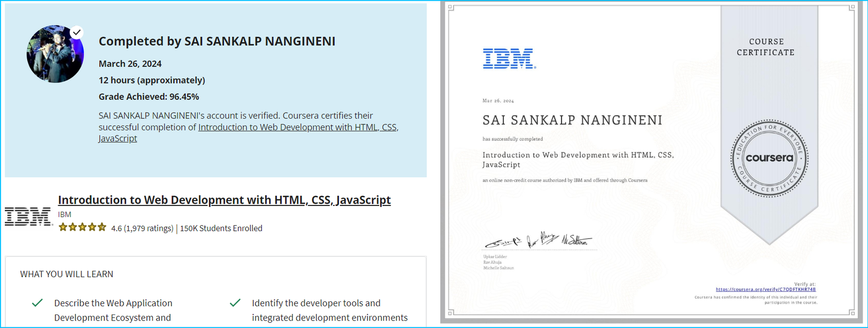Click 'has successfully completed' text on certificate
This screenshot has height=328, width=868.
tap(513, 139)
